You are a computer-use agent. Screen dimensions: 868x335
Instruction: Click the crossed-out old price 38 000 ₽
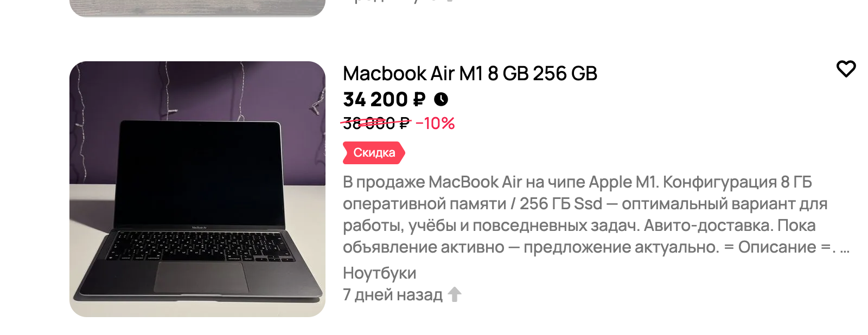(x=376, y=124)
